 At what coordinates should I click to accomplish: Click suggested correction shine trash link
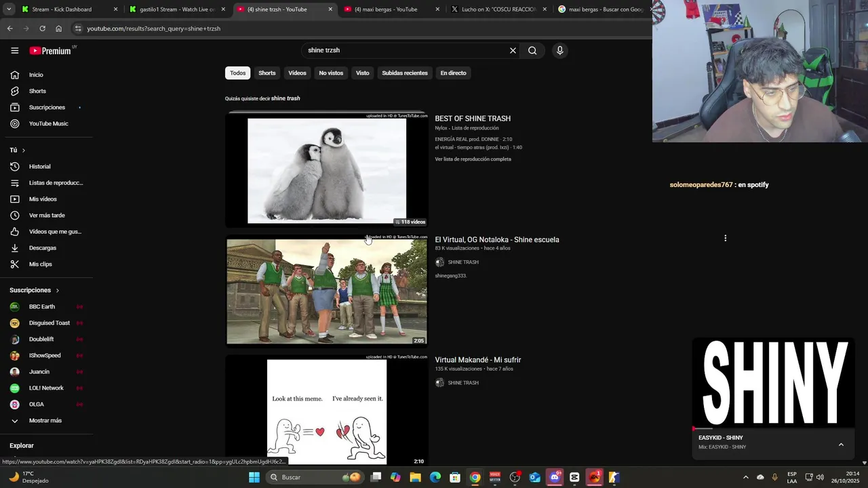pyautogui.click(x=285, y=98)
